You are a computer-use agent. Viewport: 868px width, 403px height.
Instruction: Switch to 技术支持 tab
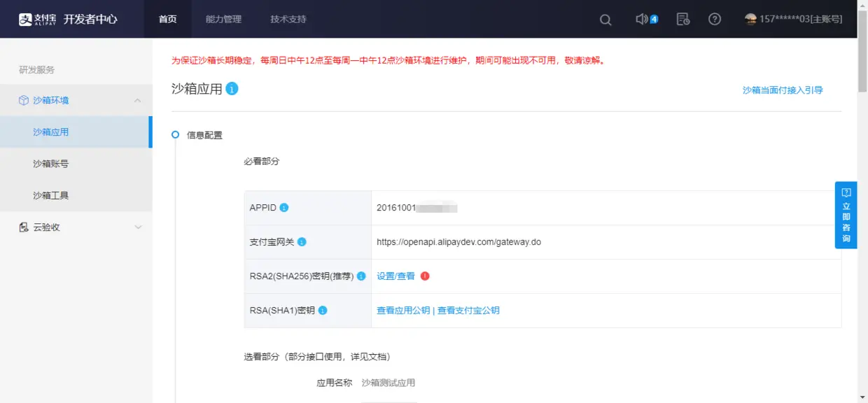[288, 19]
